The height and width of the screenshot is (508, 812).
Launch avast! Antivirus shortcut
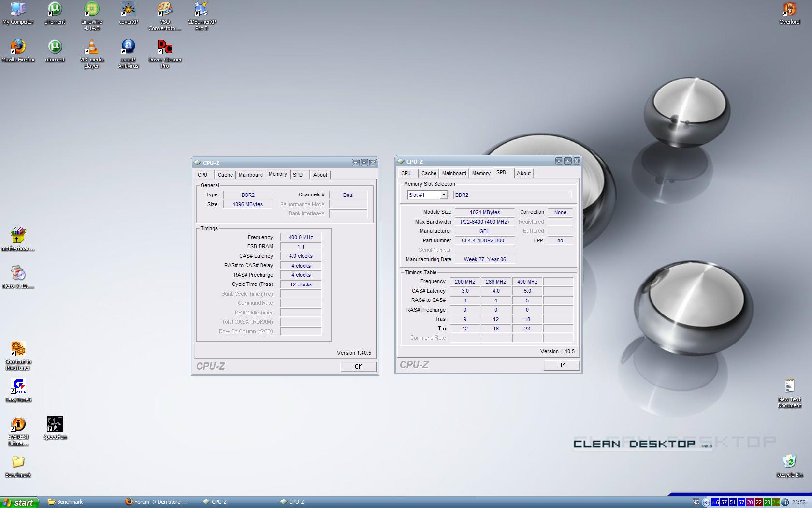point(128,54)
